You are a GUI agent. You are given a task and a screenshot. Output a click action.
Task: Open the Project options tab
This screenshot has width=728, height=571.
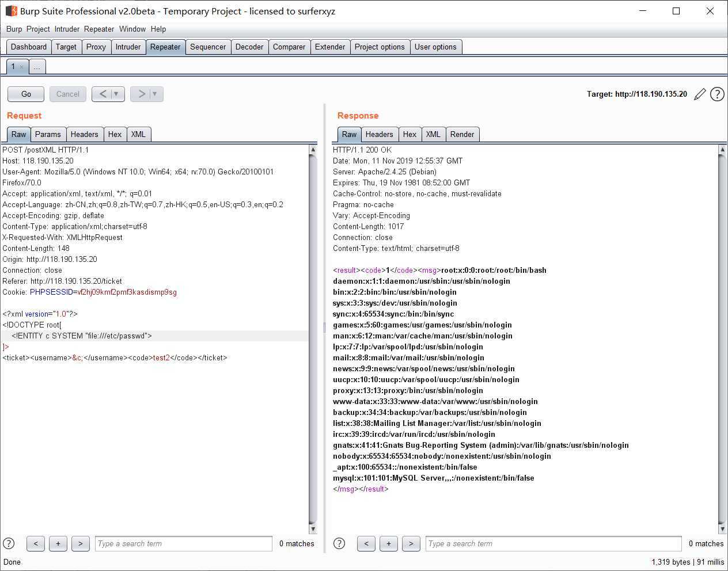click(x=380, y=47)
